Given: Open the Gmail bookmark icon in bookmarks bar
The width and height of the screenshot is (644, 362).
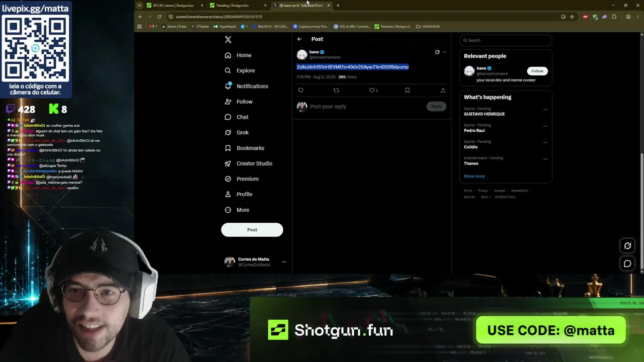Looking at the screenshot, I should [152, 27].
